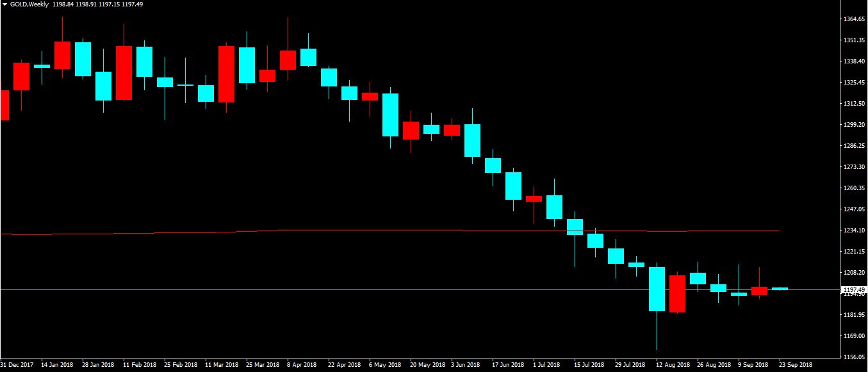Click the 1299.20 price scale label
This screenshot has width=868, height=372.
tap(853, 125)
